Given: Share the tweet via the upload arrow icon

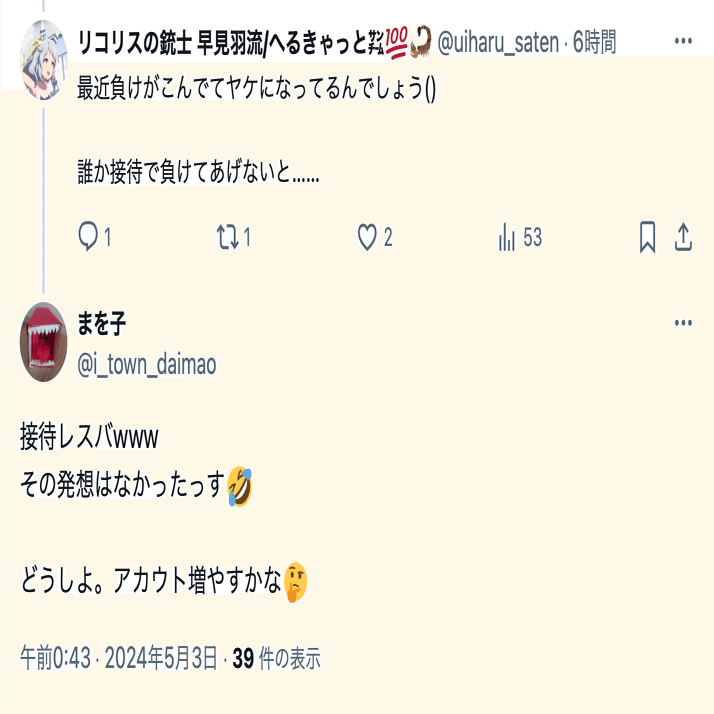Looking at the screenshot, I should click(x=683, y=236).
